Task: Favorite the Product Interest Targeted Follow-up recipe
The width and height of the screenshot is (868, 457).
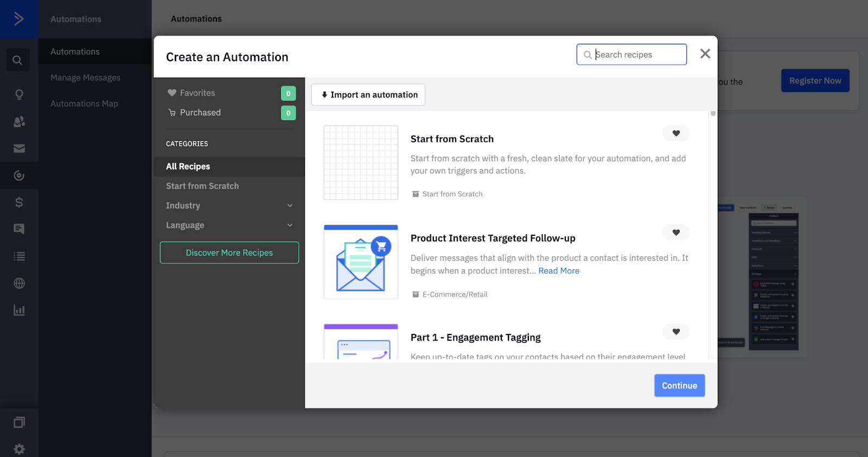Action: pyautogui.click(x=676, y=233)
